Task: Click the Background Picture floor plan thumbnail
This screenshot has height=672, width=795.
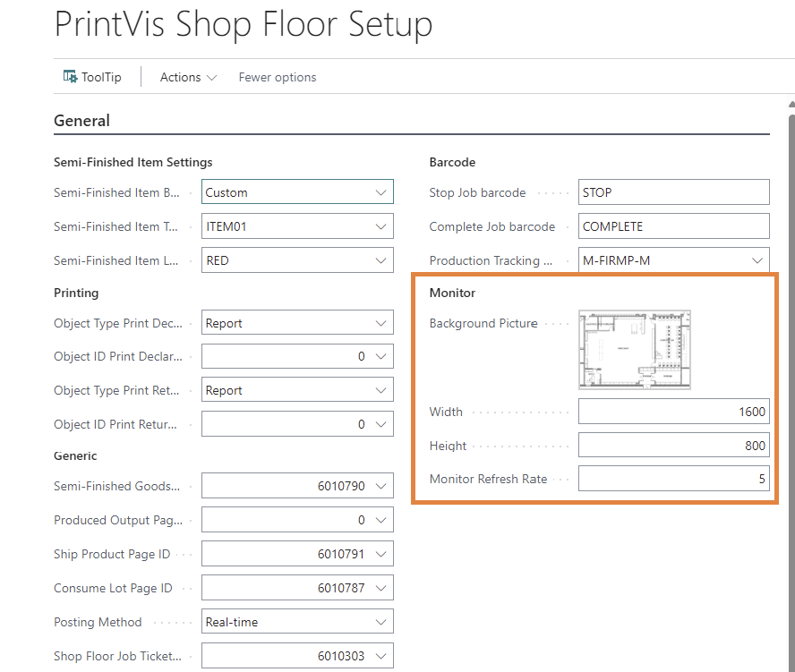Action: click(x=635, y=350)
